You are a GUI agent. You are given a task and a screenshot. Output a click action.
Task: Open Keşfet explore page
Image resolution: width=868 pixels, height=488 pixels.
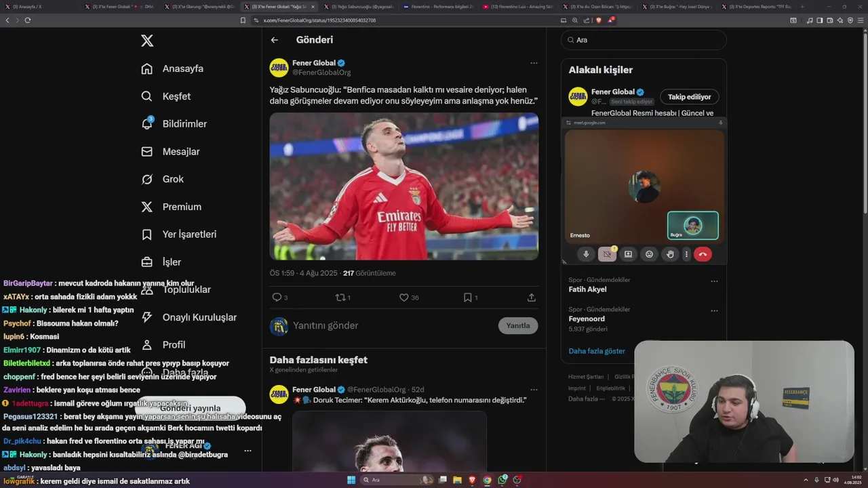click(166, 96)
